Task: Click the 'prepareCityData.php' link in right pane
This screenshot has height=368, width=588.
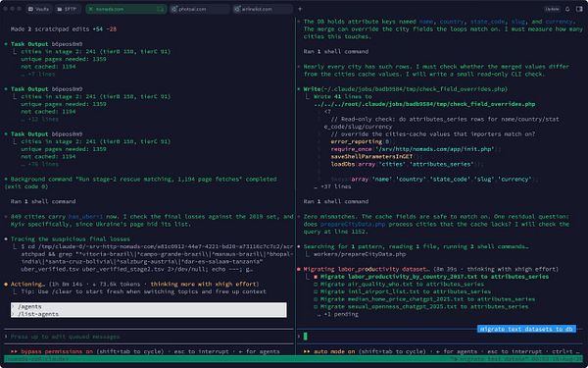Action: point(353,224)
